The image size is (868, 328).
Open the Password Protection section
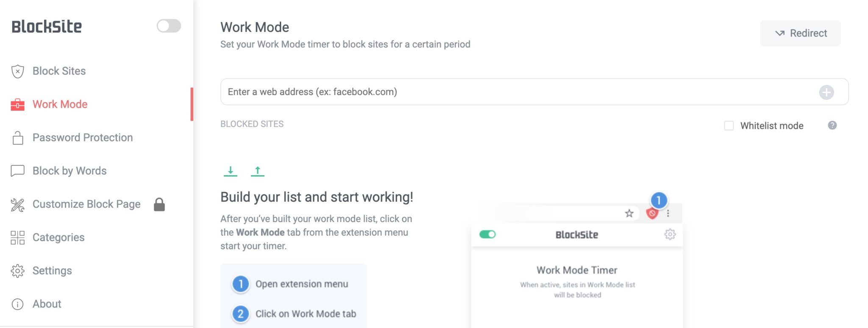click(x=82, y=137)
